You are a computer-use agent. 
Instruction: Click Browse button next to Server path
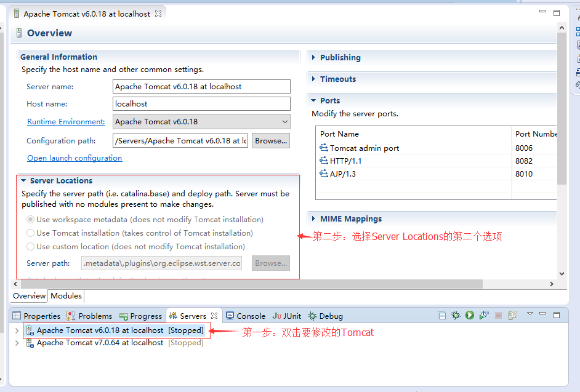271,263
